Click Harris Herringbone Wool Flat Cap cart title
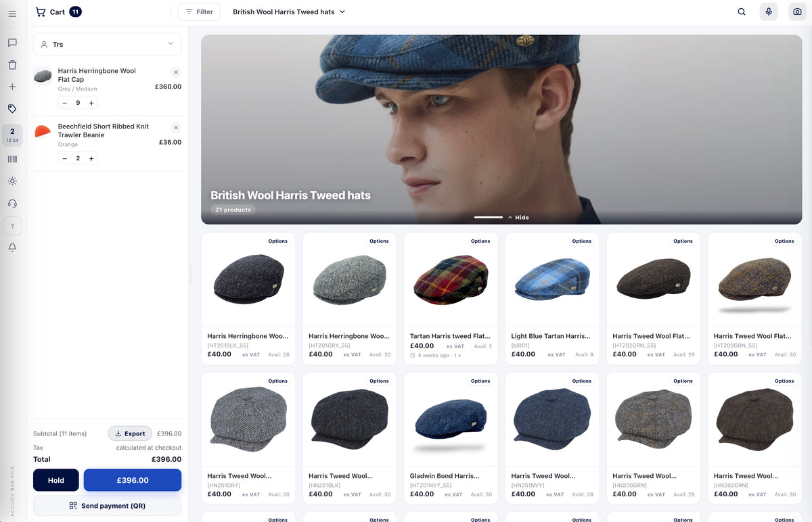Image resolution: width=812 pixels, height=522 pixels. click(x=97, y=75)
